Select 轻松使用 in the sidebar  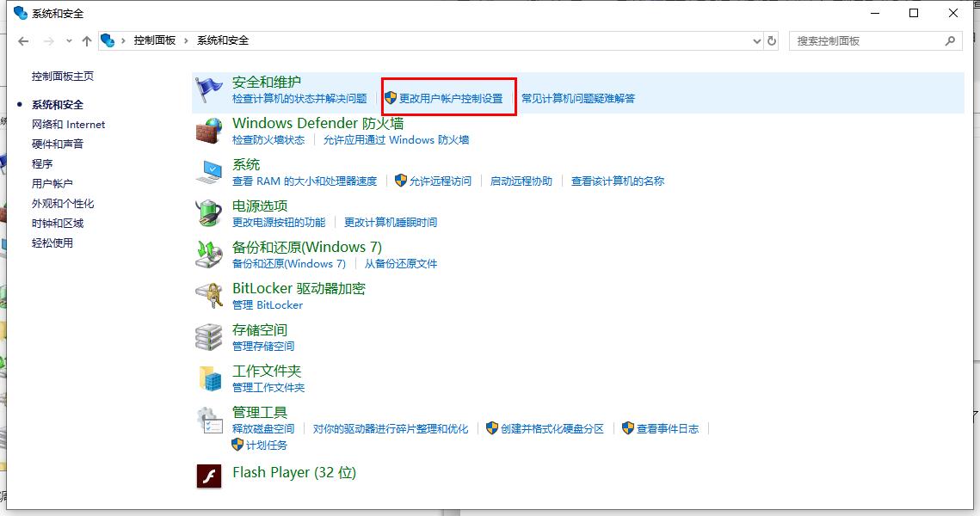(x=52, y=243)
